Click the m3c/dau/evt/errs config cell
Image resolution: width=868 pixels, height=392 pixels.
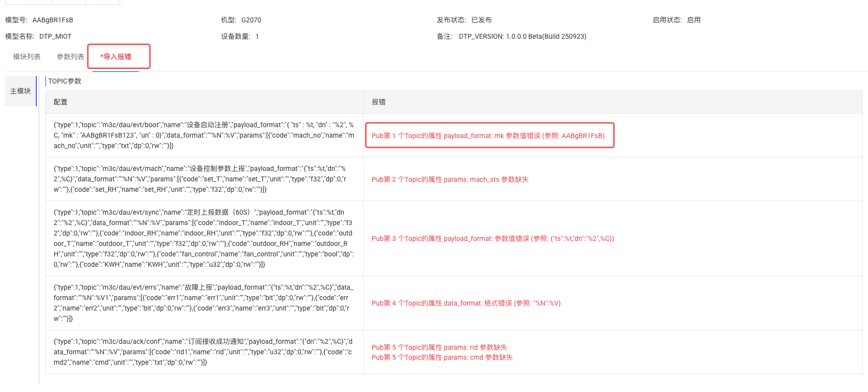pos(204,303)
